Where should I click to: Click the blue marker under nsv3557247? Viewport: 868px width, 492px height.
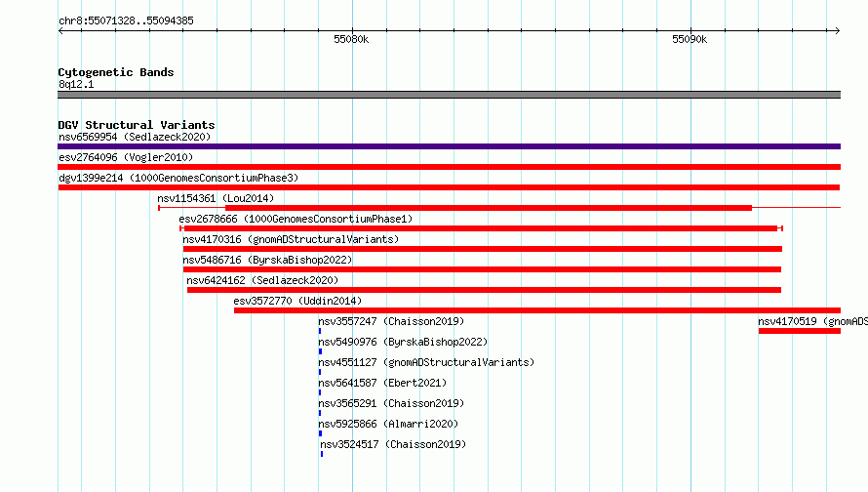(320, 331)
